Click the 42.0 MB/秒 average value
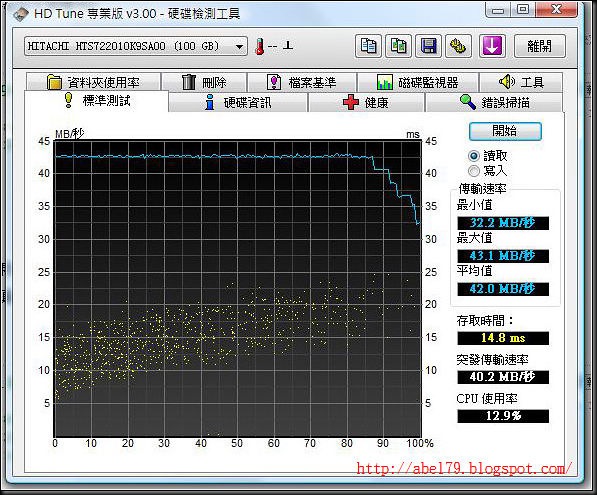The height and width of the screenshot is (495, 597). 503,289
